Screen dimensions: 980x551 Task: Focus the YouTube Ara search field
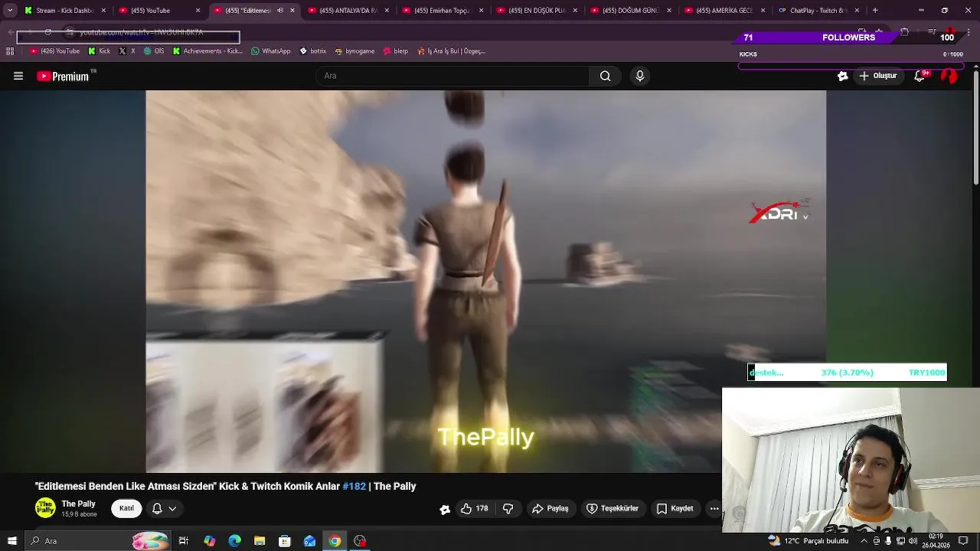(x=452, y=76)
